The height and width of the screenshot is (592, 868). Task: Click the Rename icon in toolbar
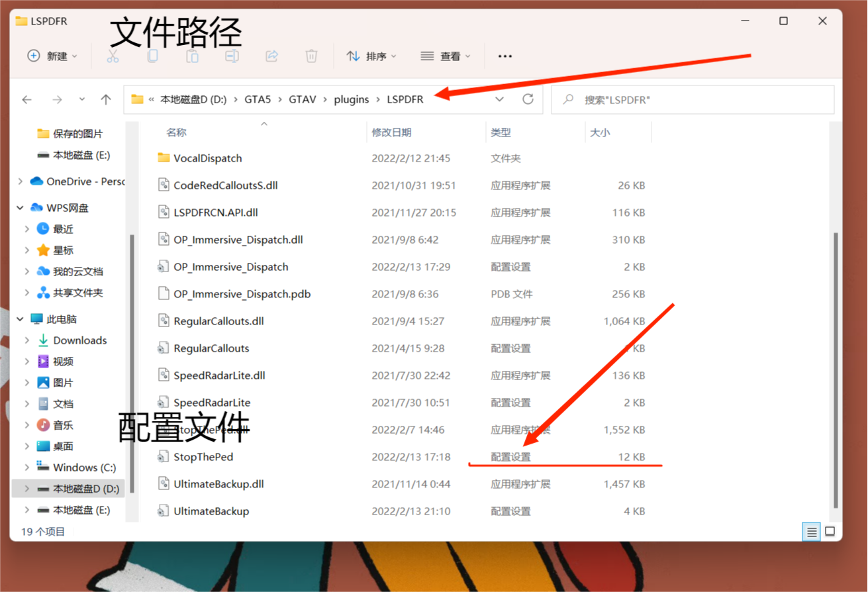tap(232, 56)
